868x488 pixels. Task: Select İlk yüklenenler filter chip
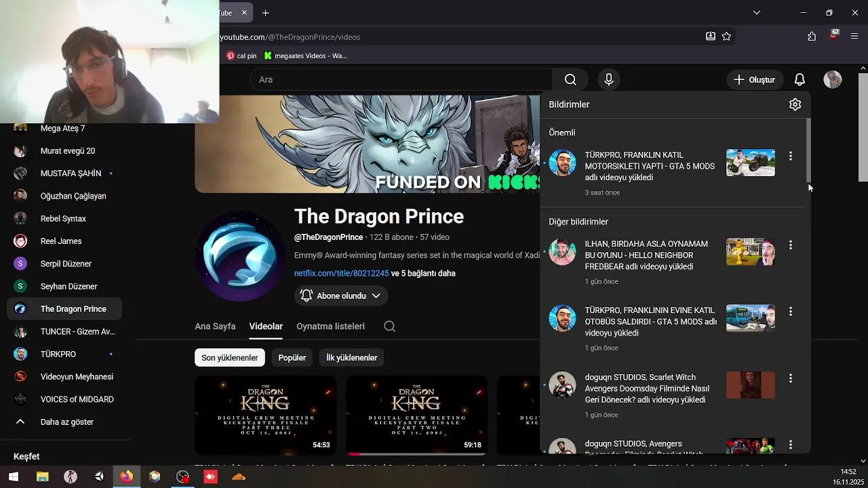tap(352, 357)
